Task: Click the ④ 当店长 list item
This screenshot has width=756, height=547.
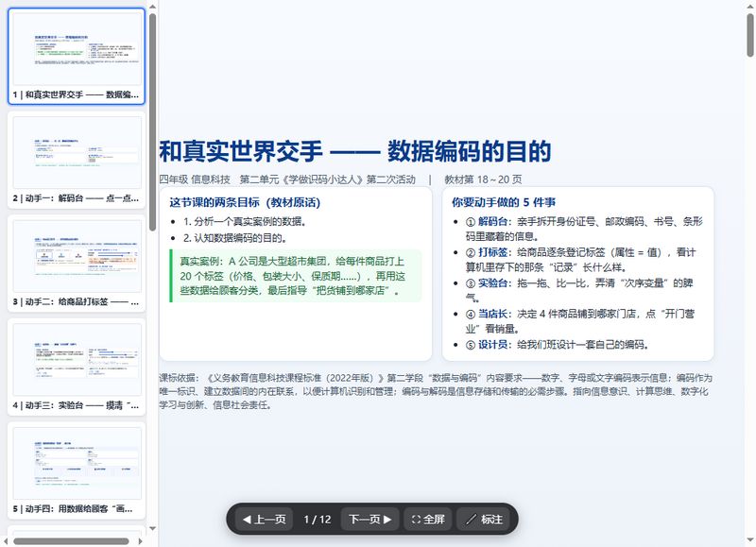Action: point(579,321)
